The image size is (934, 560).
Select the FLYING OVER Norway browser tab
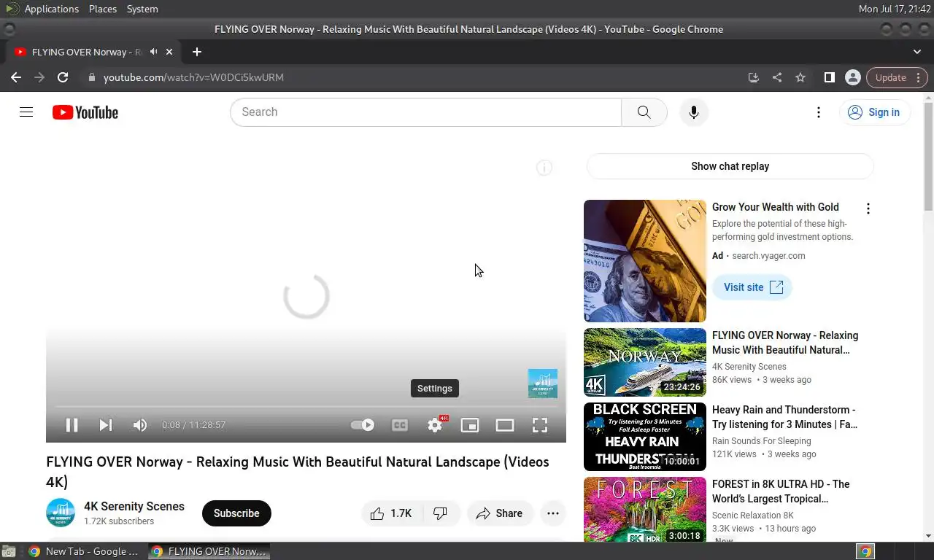coord(86,52)
